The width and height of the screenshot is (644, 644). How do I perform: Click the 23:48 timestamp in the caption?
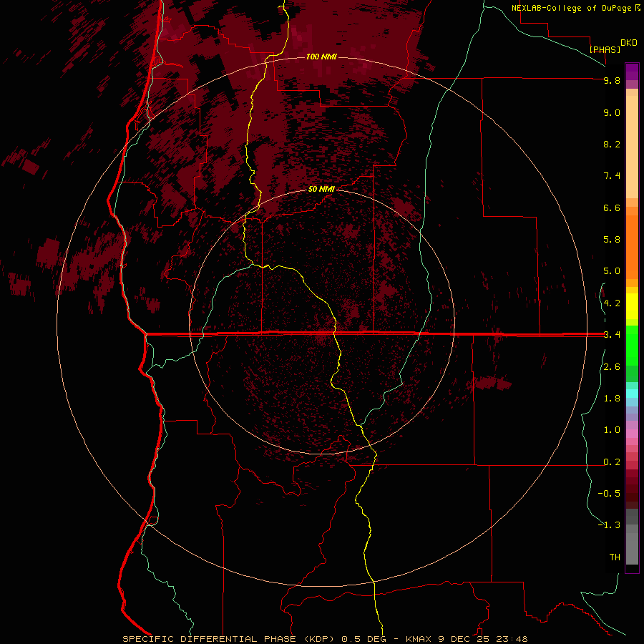(512, 639)
